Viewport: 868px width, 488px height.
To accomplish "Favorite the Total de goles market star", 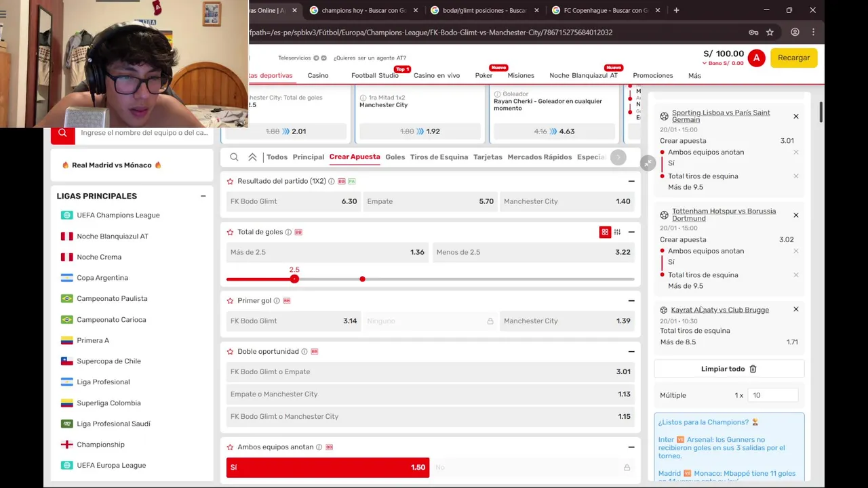I will tap(230, 232).
